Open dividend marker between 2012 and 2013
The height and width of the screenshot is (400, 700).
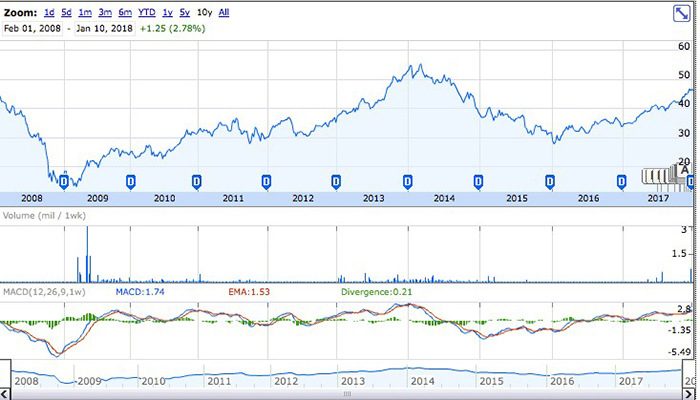pos(336,181)
